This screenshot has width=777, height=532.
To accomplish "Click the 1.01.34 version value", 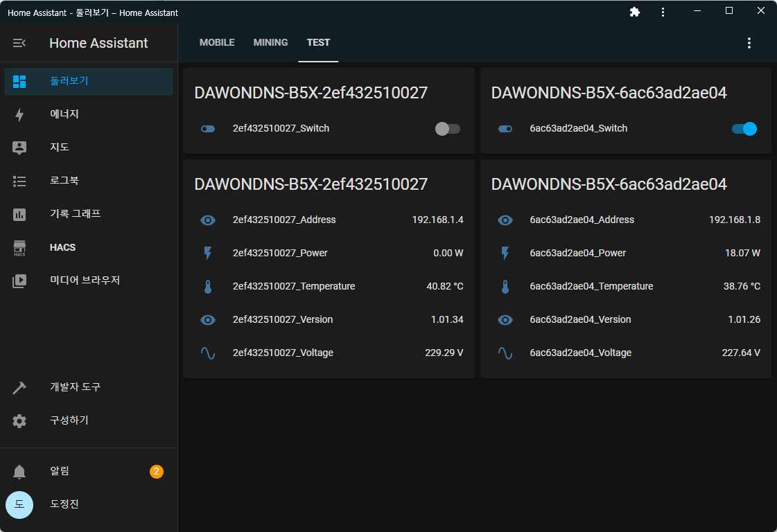I will pyautogui.click(x=447, y=319).
